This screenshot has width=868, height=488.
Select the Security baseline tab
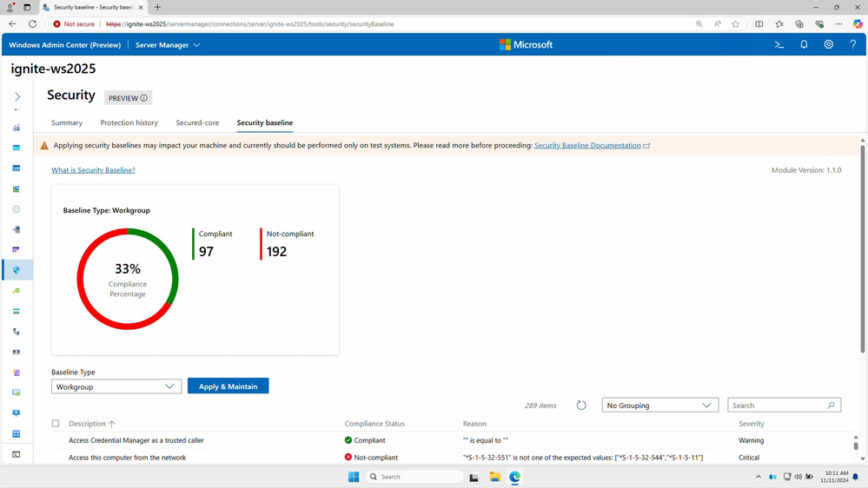click(265, 122)
